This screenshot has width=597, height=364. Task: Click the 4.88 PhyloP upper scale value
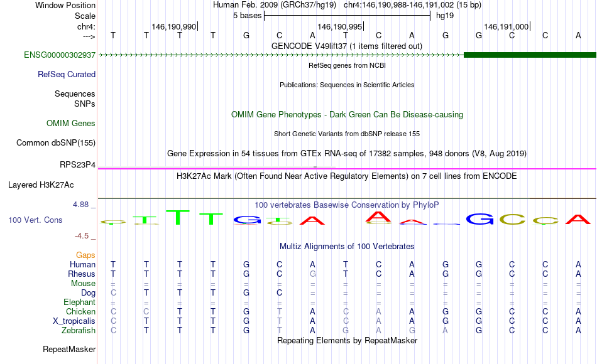[81, 205]
